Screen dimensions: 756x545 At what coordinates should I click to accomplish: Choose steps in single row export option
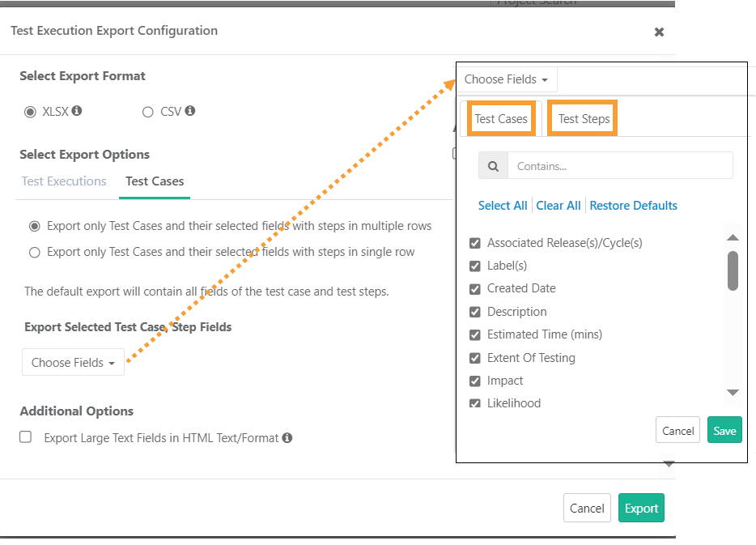click(x=35, y=253)
